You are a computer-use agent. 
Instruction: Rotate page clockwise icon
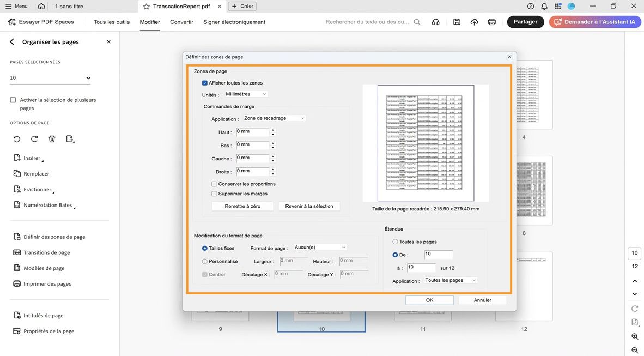point(34,139)
